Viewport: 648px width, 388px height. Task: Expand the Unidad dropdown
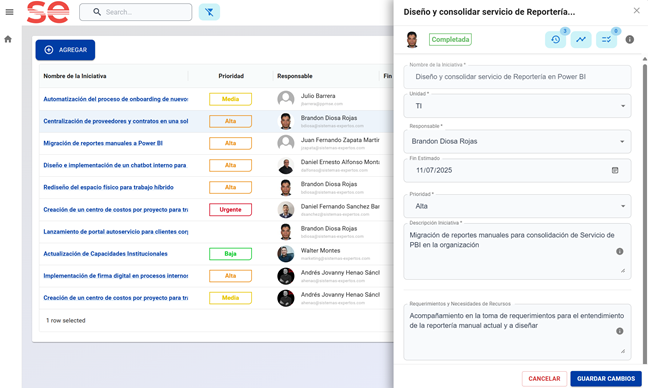tap(622, 106)
